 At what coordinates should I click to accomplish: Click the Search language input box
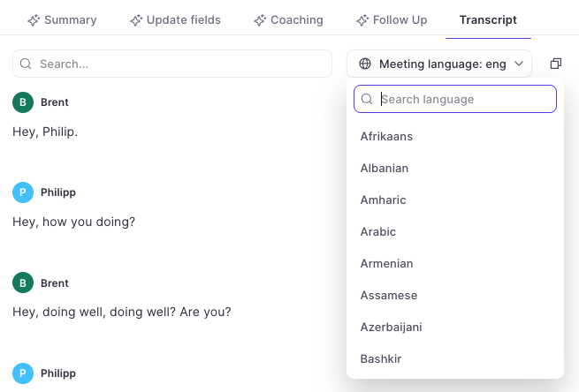pos(455,99)
